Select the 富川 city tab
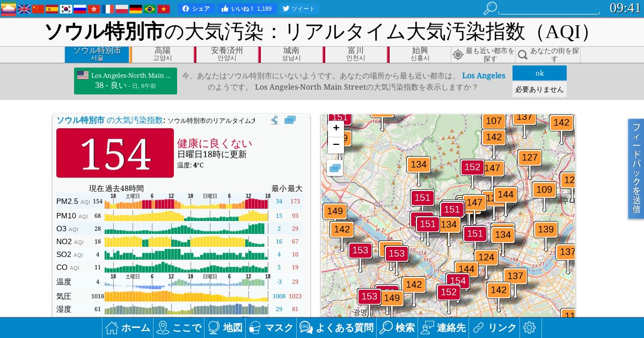The width and height of the screenshot is (644, 338). [x=356, y=54]
